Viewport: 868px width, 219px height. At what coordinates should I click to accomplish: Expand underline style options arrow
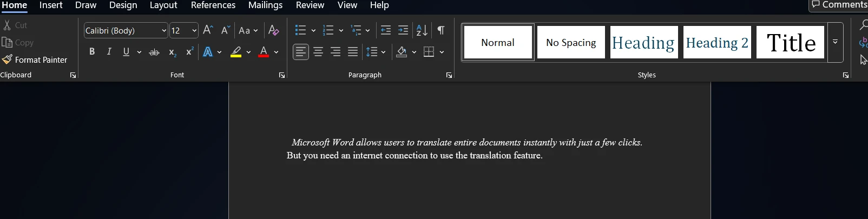tap(139, 52)
